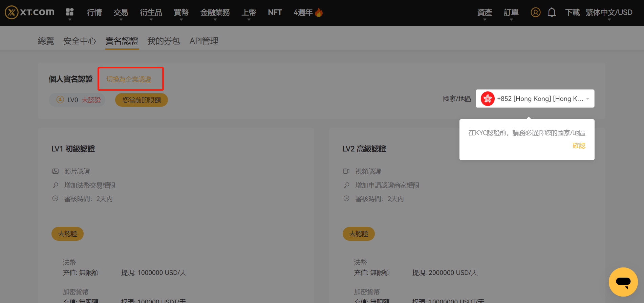
Task: Switch to the 安全中心 tab
Action: 80,41
